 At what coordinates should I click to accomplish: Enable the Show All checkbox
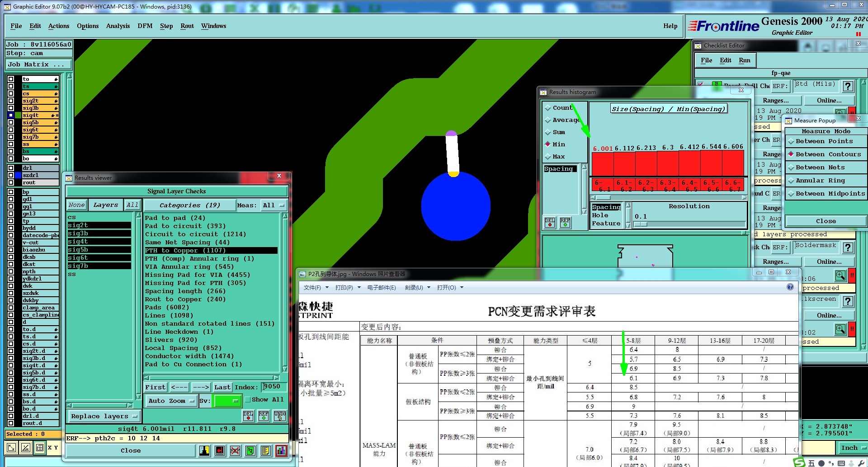(x=248, y=400)
